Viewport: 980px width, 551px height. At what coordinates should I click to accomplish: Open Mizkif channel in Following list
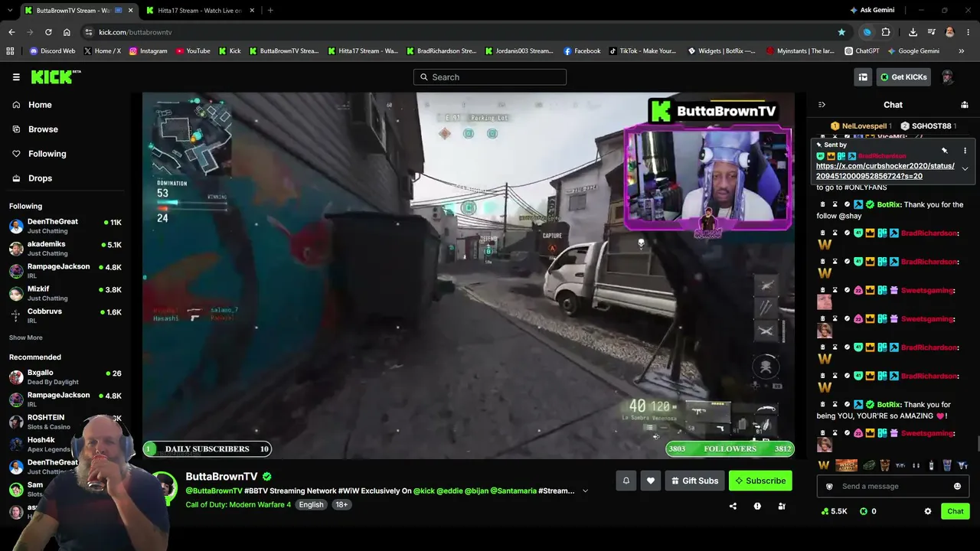pyautogui.click(x=65, y=293)
